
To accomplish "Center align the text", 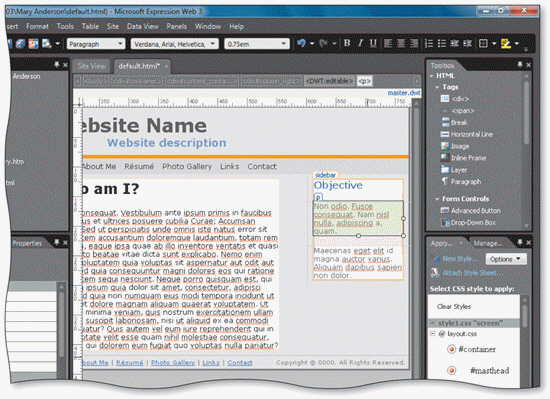I will 401,43.
